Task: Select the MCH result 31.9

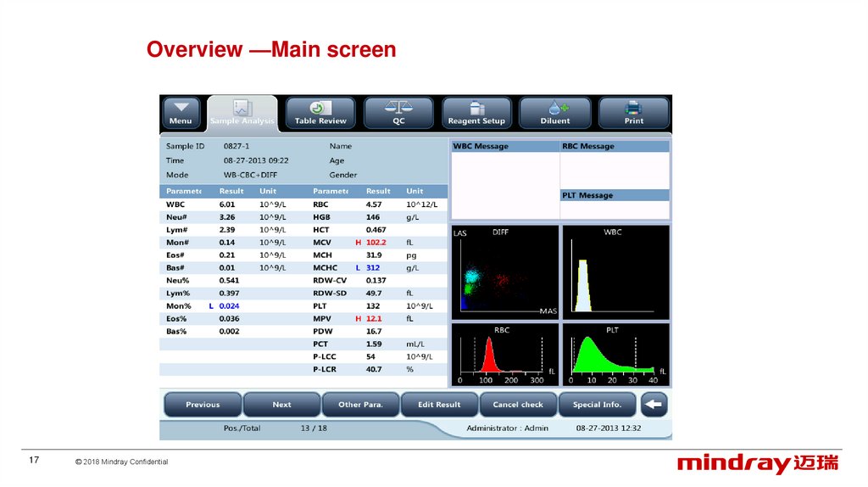Action: [374, 255]
